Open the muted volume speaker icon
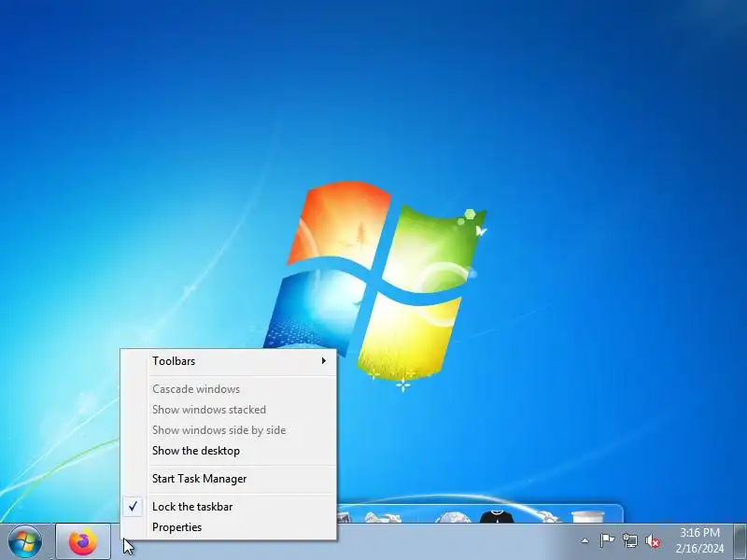The width and height of the screenshot is (747, 560). [653, 541]
